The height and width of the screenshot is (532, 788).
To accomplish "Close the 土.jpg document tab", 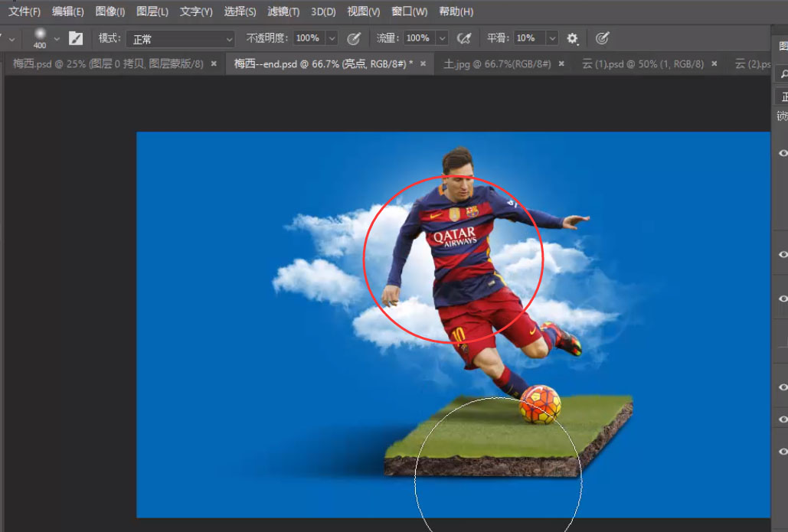I will pyautogui.click(x=561, y=64).
